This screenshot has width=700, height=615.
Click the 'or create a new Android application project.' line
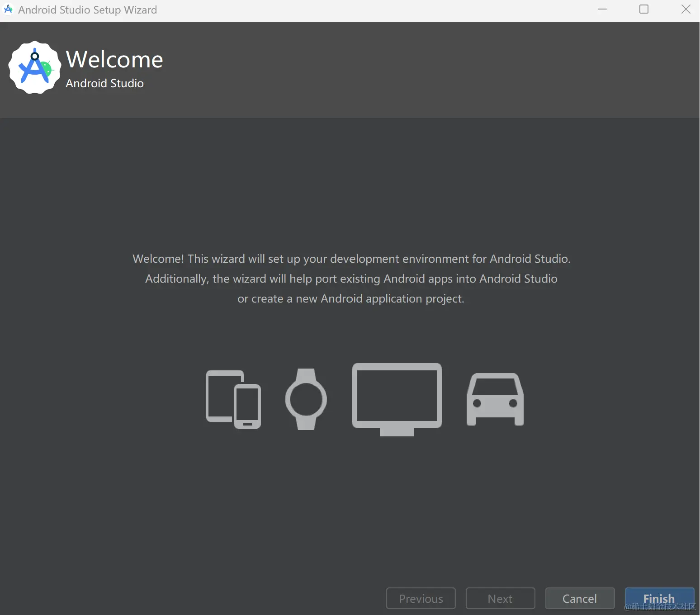[351, 298]
